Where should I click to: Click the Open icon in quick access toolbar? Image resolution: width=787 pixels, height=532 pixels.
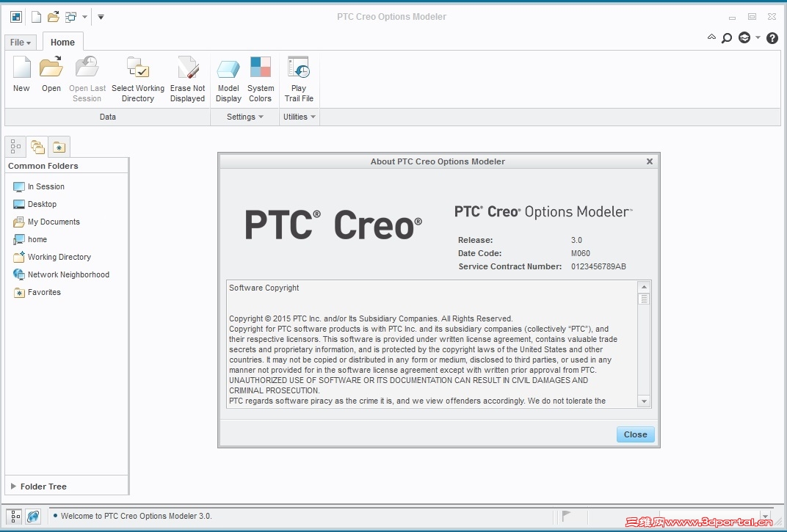(53, 17)
